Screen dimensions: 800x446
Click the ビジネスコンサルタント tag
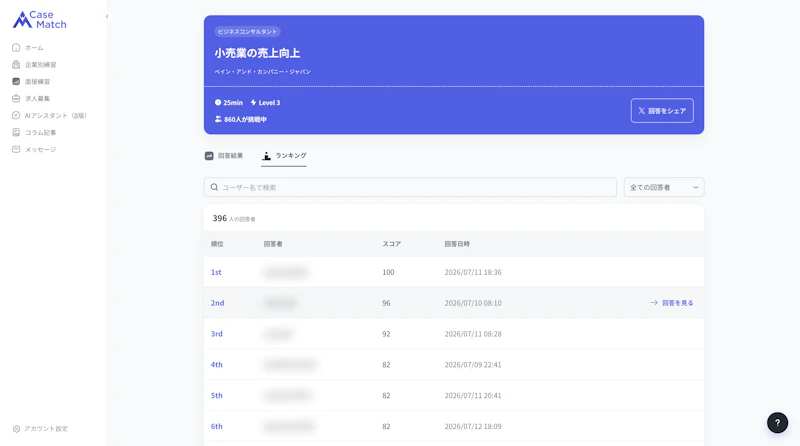(247, 32)
